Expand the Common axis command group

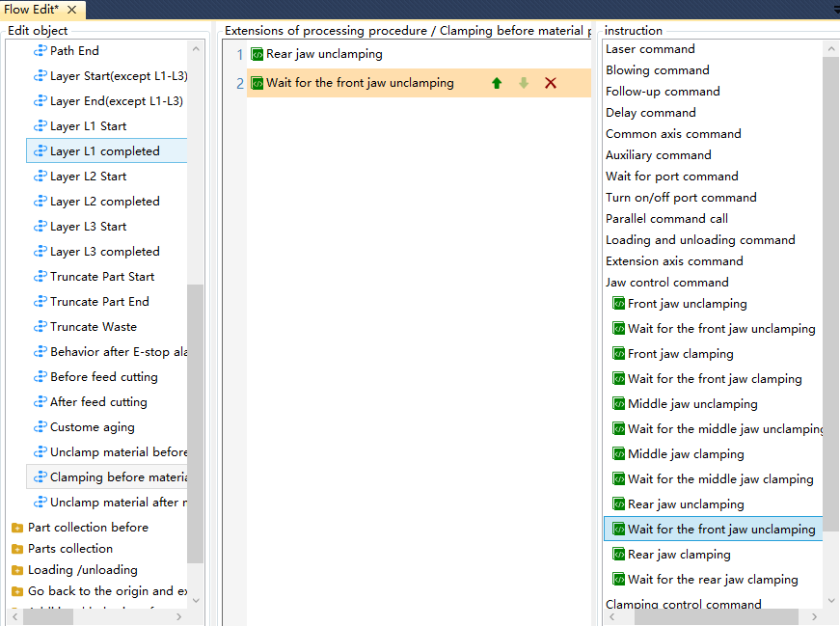(673, 134)
